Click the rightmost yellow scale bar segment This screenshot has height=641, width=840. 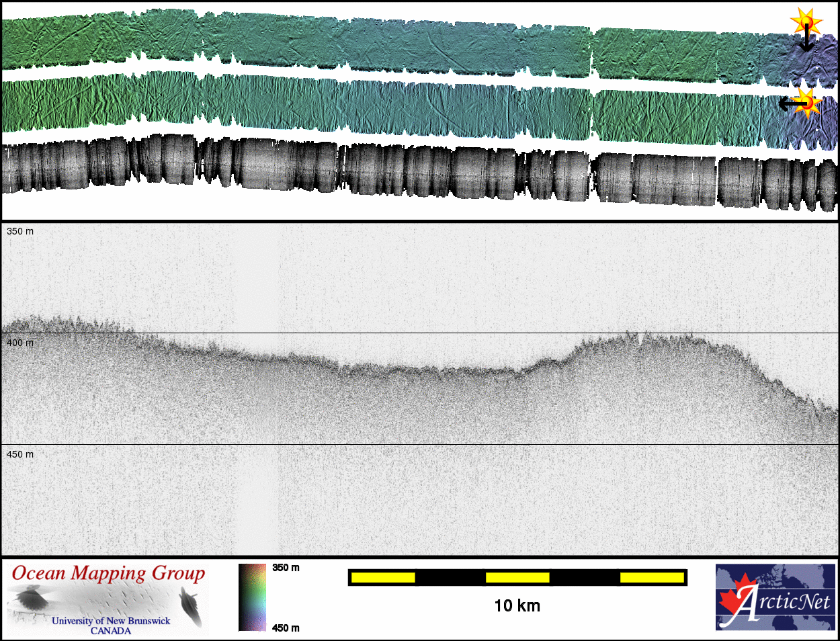(x=651, y=577)
